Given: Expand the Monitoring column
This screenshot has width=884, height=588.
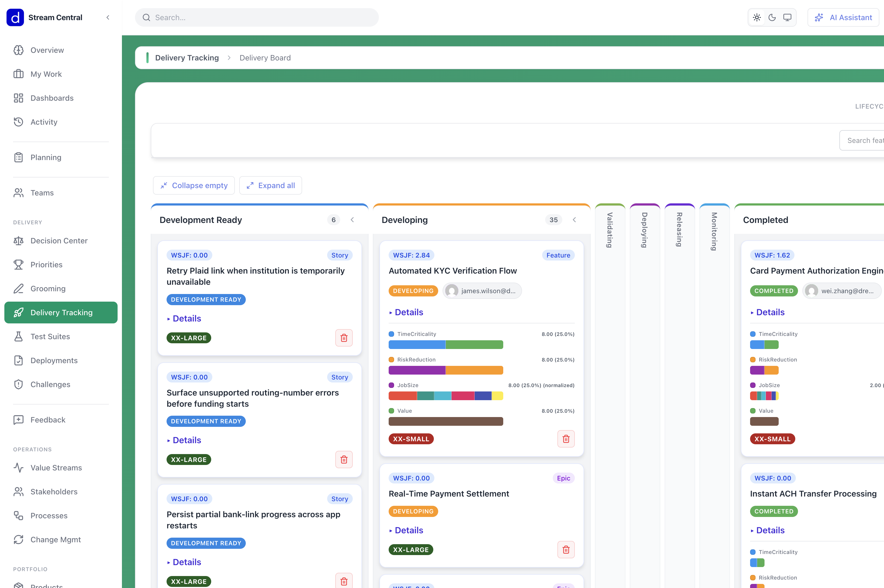Looking at the screenshot, I should 714,231.
